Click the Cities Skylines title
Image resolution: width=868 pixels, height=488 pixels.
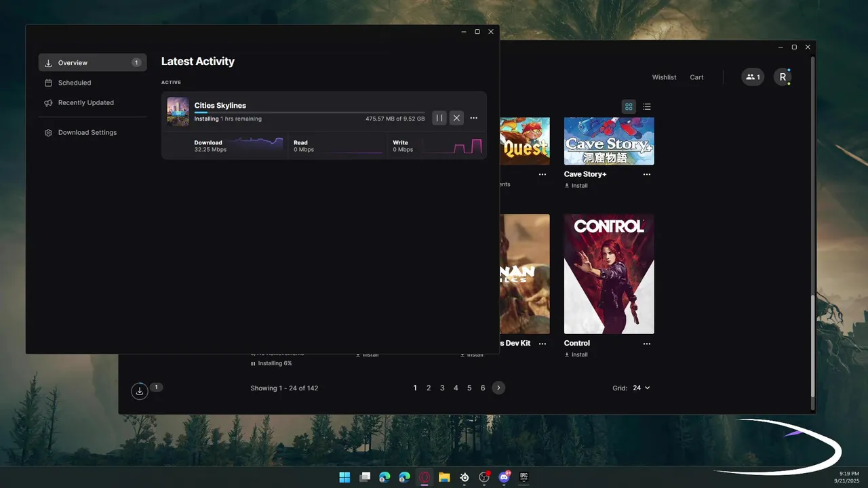(x=220, y=105)
